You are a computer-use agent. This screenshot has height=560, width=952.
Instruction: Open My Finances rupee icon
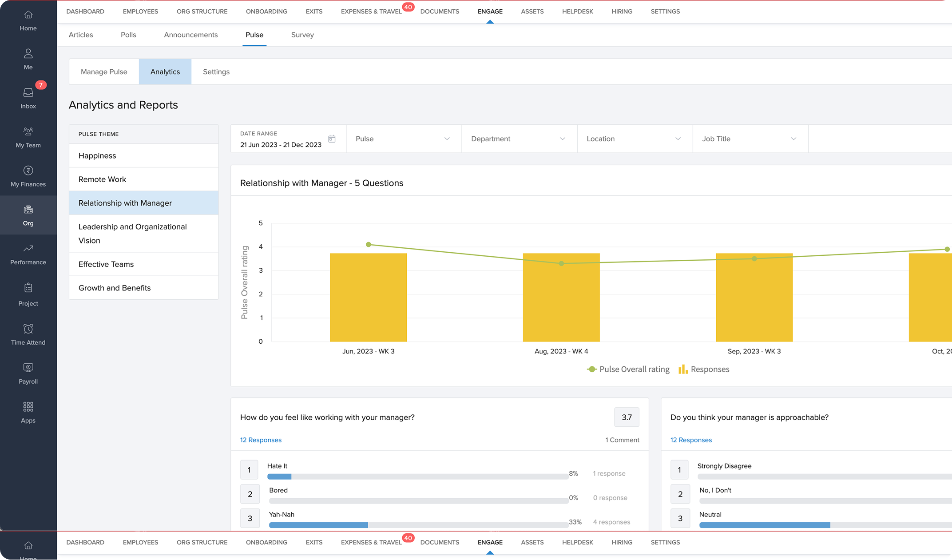[28, 171]
